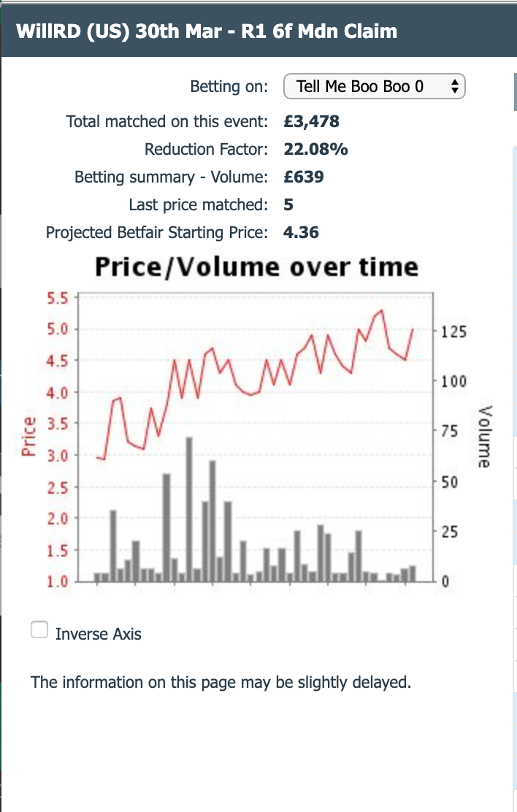Click the 125 tick on the volume axis

coord(453,332)
